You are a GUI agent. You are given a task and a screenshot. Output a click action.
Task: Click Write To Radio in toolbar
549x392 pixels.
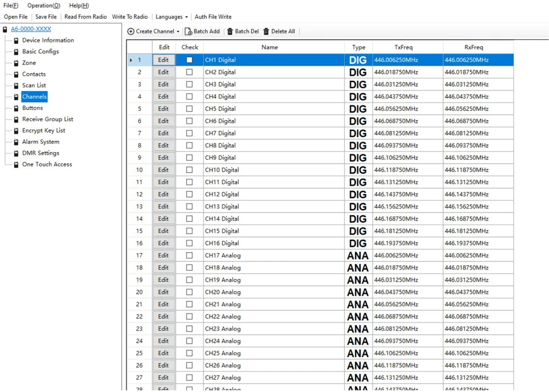coord(130,17)
